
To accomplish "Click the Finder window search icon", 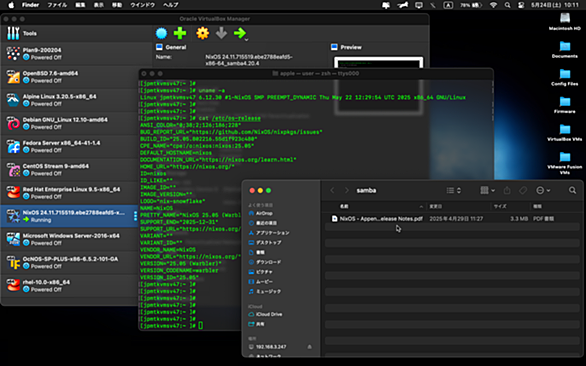I will 573,191.
